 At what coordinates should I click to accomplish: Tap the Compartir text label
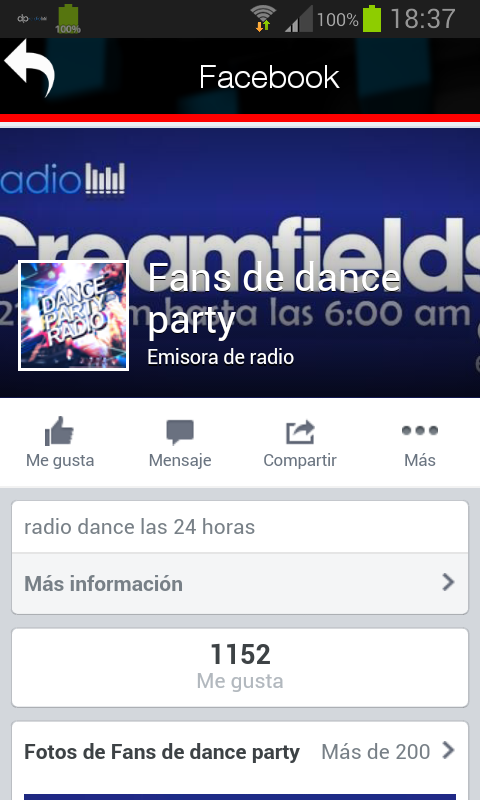[x=300, y=460]
